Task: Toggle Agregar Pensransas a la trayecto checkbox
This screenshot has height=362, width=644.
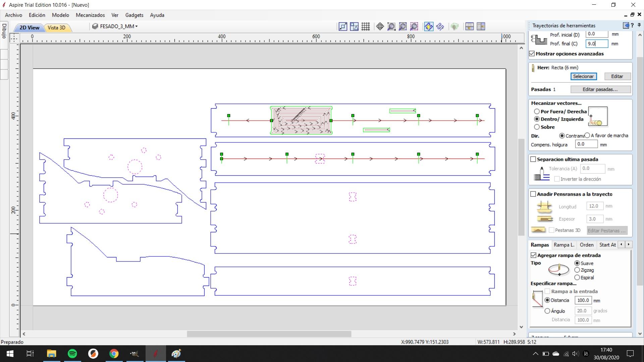Action: coord(533,194)
